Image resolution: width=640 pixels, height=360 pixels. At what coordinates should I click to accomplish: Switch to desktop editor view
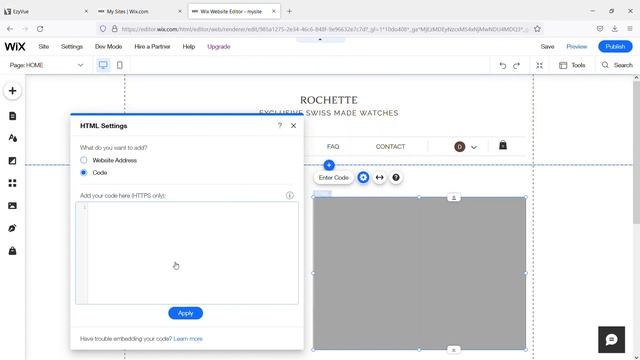[x=103, y=65]
